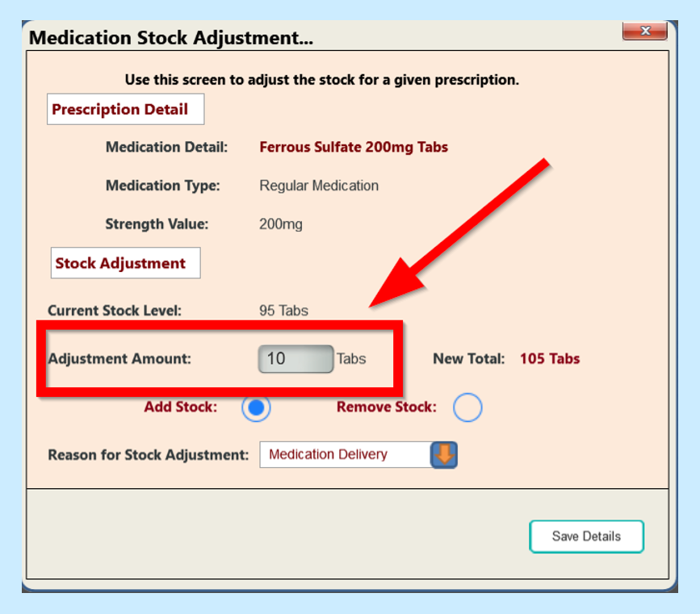The height and width of the screenshot is (614, 700).
Task: Choose the Remove Stock radio button
Action: (x=467, y=407)
